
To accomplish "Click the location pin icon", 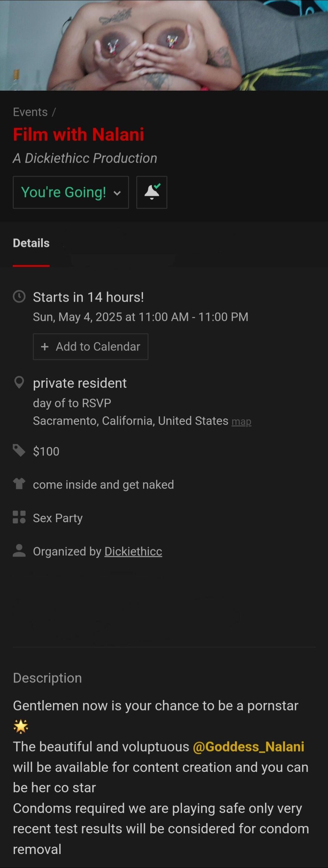I will pos(19,383).
